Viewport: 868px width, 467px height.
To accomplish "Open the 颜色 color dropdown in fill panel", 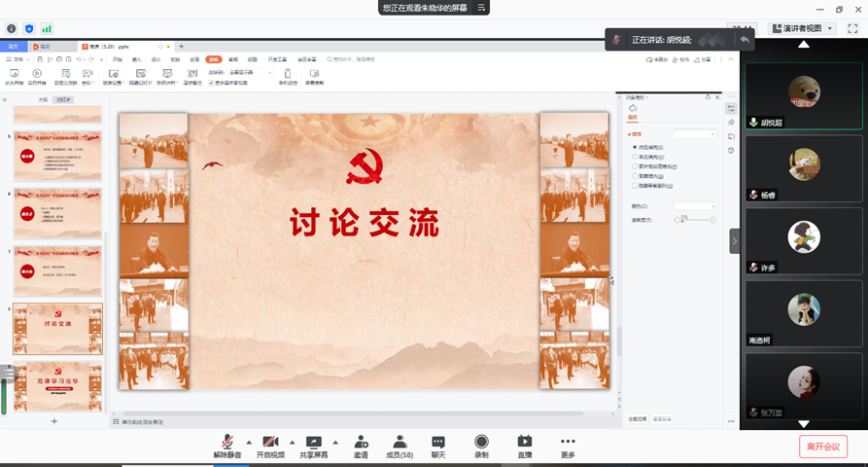I will click(x=694, y=206).
